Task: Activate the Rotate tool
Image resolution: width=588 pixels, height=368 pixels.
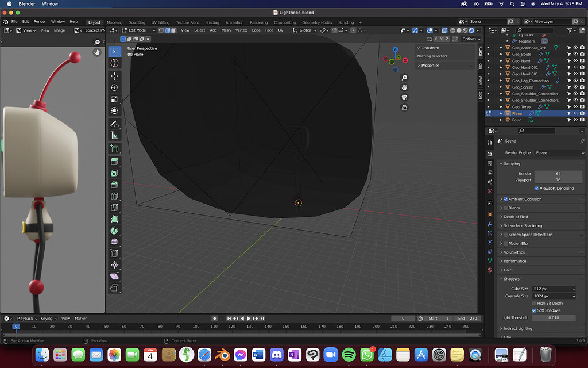Action: [114, 87]
